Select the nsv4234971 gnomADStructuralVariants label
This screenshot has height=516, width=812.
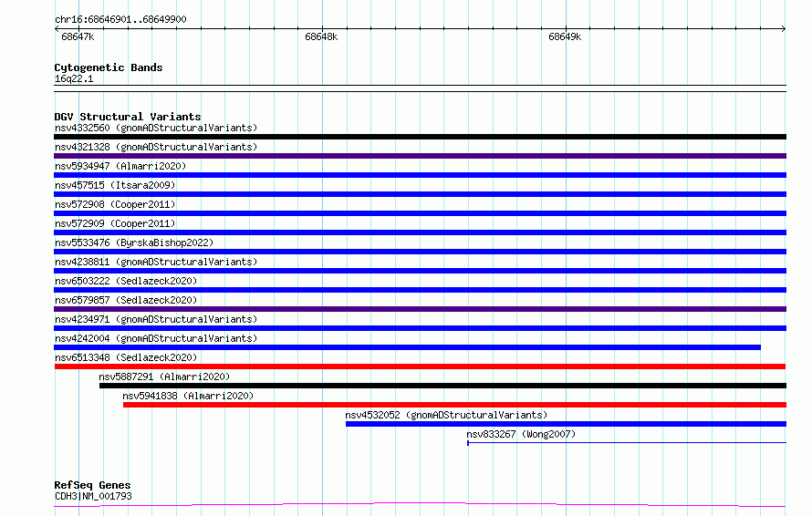click(156, 319)
